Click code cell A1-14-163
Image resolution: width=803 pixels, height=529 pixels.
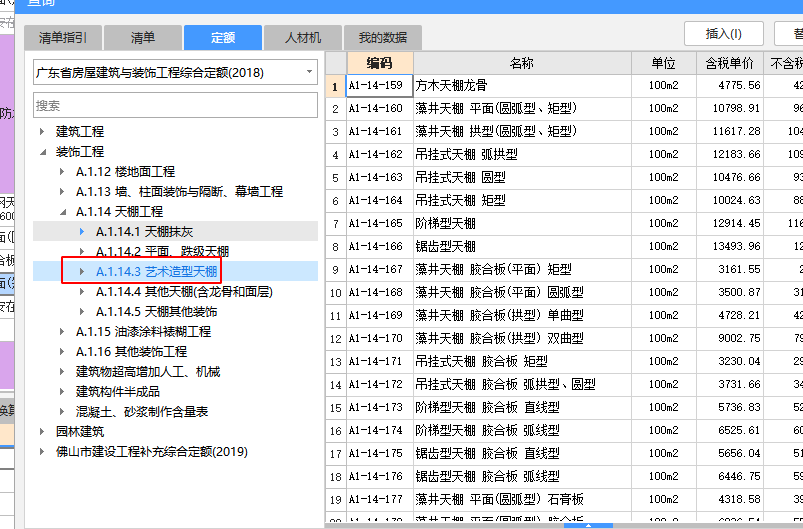coord(379,178)
